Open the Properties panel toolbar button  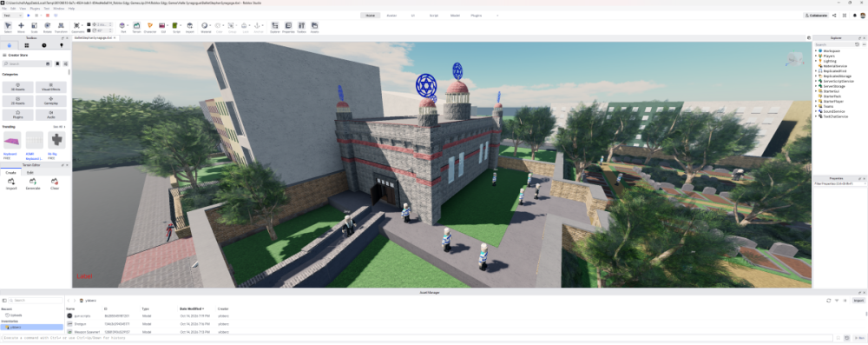click(x=288, y=27)
